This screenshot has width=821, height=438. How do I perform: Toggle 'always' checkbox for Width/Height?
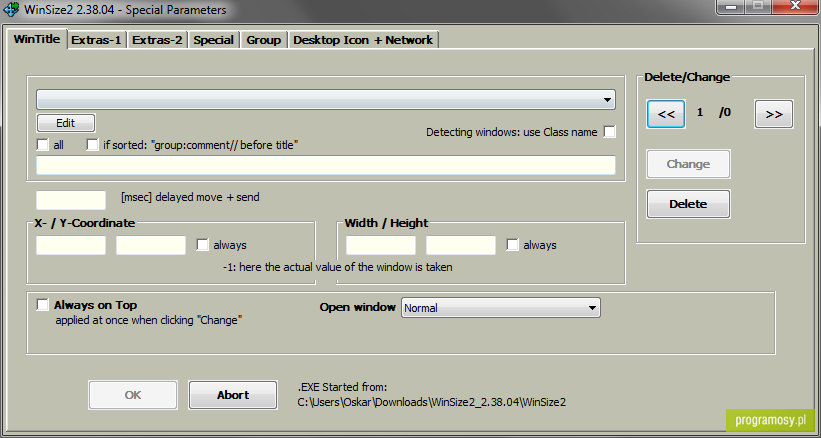point(512,244)
